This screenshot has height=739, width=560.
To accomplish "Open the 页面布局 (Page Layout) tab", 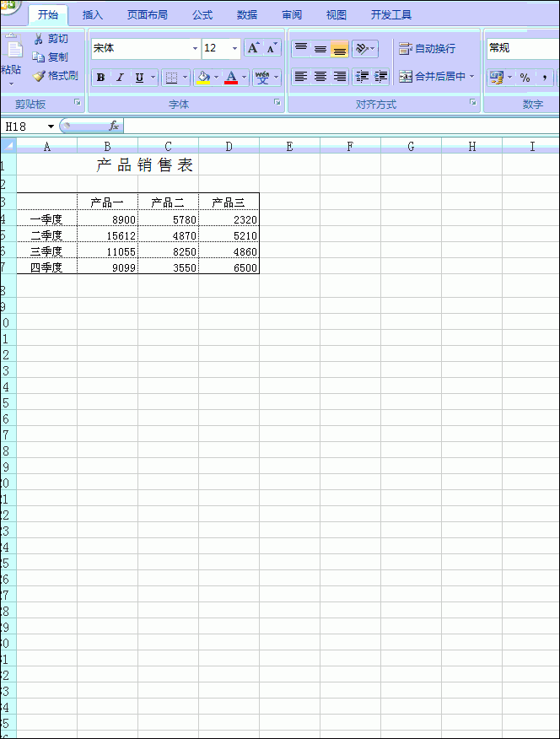I will tap(148, 14).
